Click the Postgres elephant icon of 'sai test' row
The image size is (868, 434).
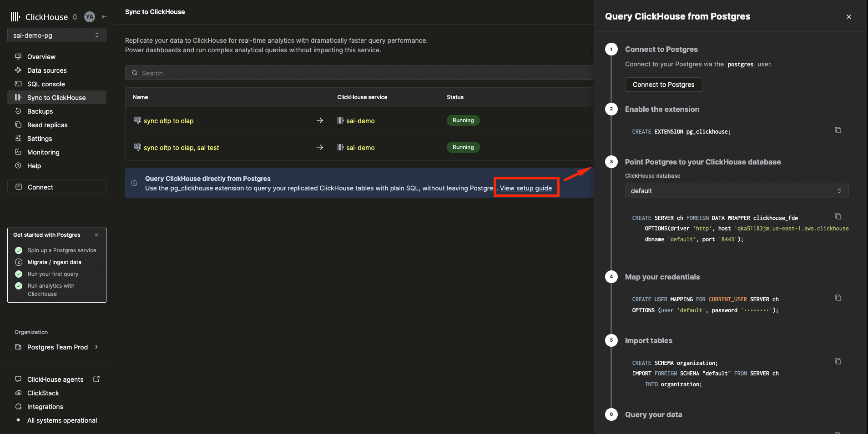(137, 147)
